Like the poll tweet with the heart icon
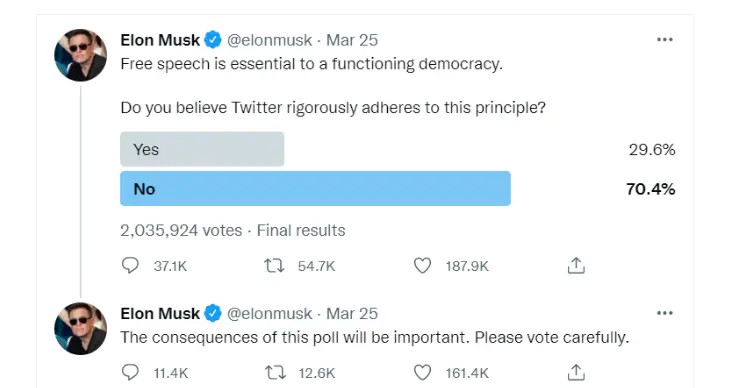737x388 pixels. pos(422,266)
